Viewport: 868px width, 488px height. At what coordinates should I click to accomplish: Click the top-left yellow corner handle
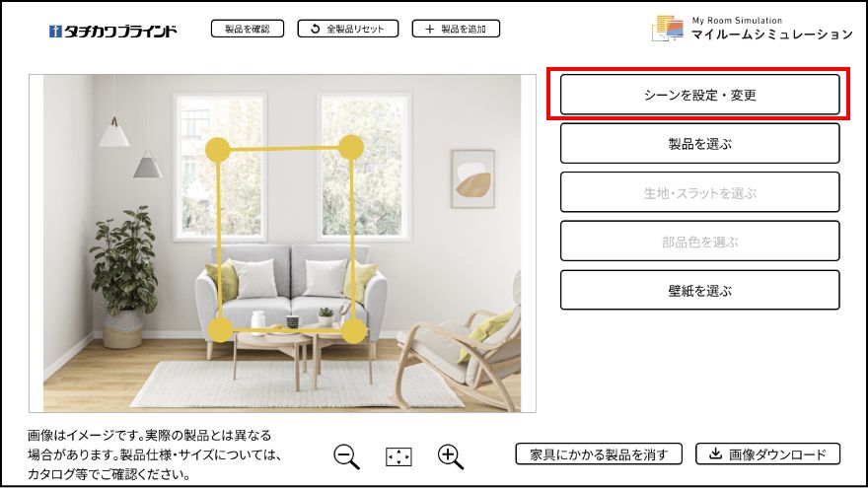(x=218, y=150)
